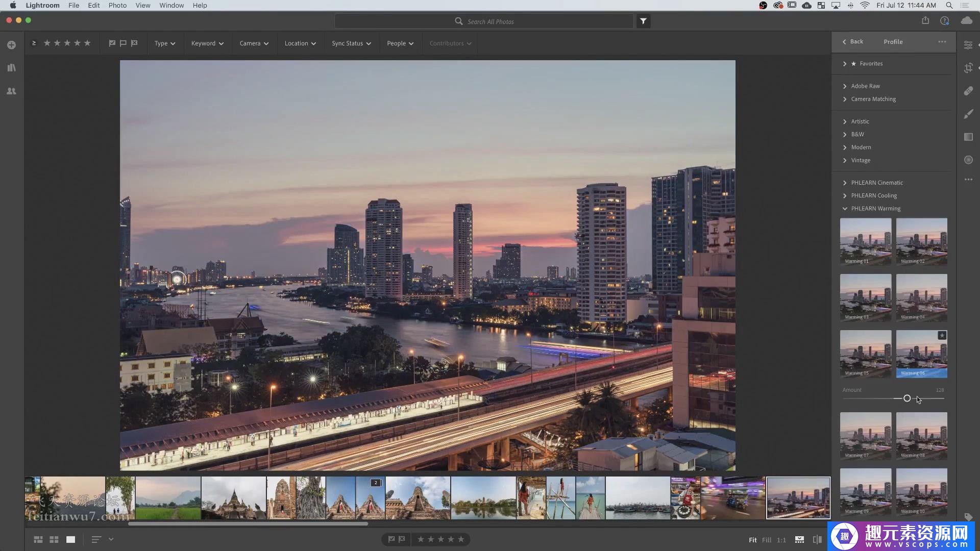Expand the PHLEARN Cinematic profile group
Screen dimensions: 980x551
pyautogui.click(x=876, y=183)
